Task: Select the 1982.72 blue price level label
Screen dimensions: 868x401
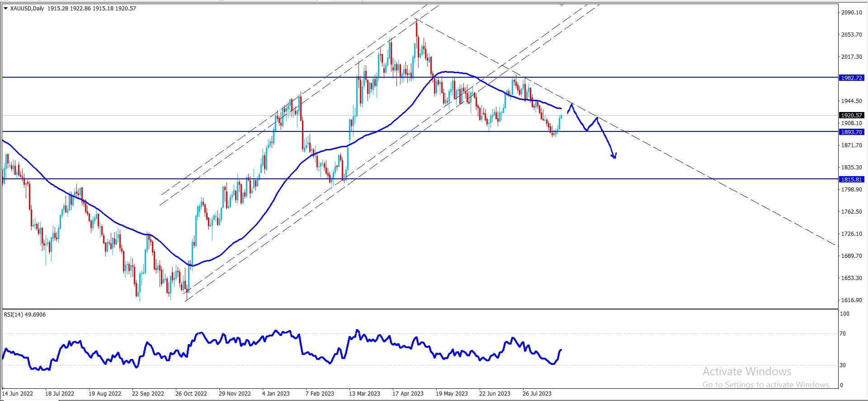Action: coord(851,78)
